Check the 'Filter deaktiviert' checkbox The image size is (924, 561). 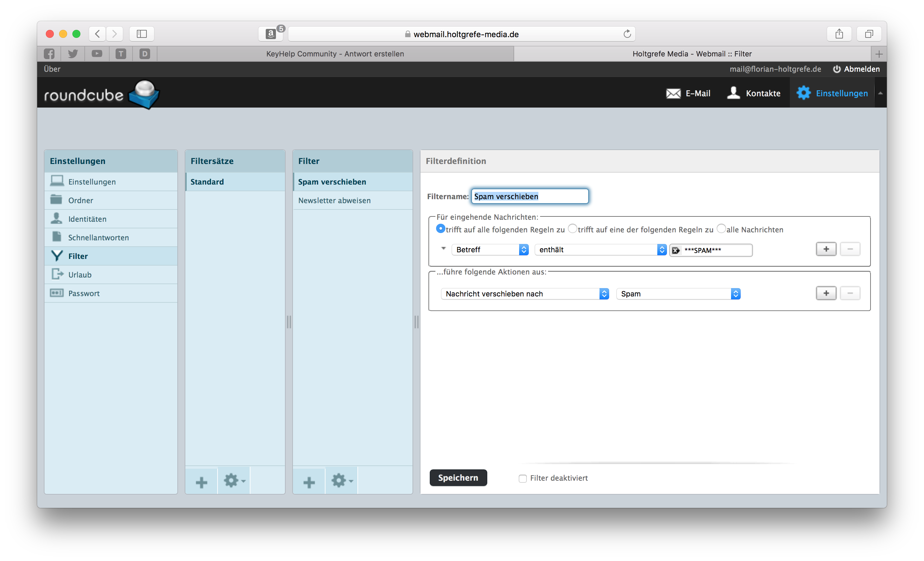(x=522, y=479)
